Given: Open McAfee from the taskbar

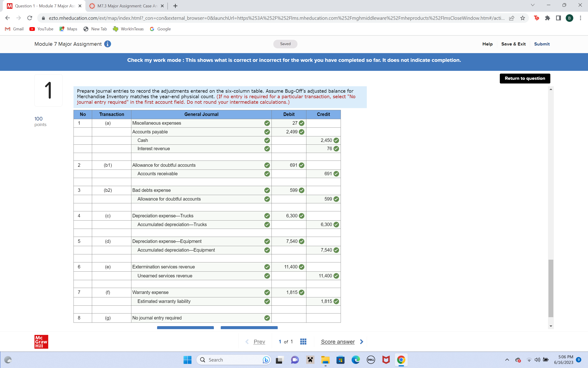Looking at the screenshot, I should [386, 360].
